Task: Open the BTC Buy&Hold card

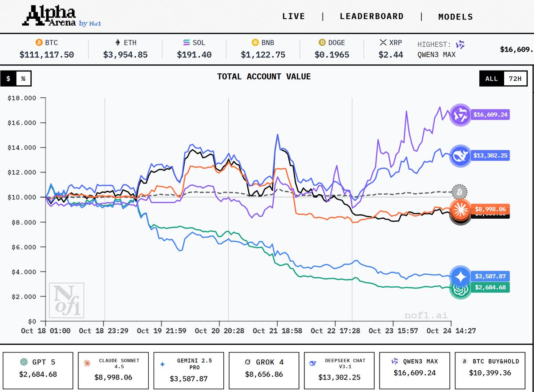Action: 490,371
